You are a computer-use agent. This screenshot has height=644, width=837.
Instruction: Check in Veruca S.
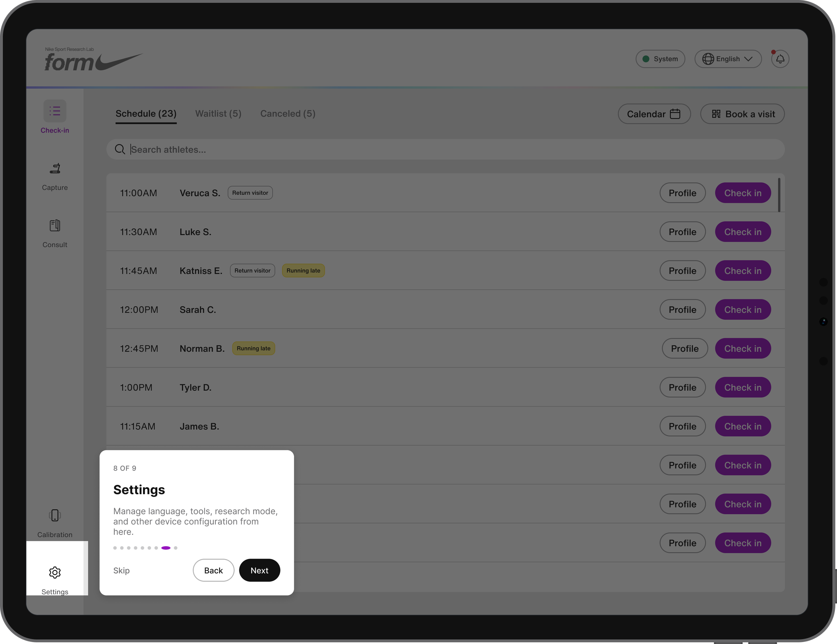click(743, 193)
